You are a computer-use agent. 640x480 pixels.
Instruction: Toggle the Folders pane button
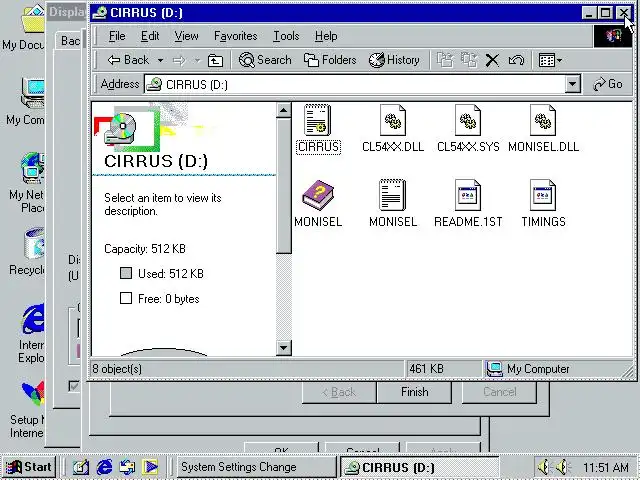(x=330, y=60)
